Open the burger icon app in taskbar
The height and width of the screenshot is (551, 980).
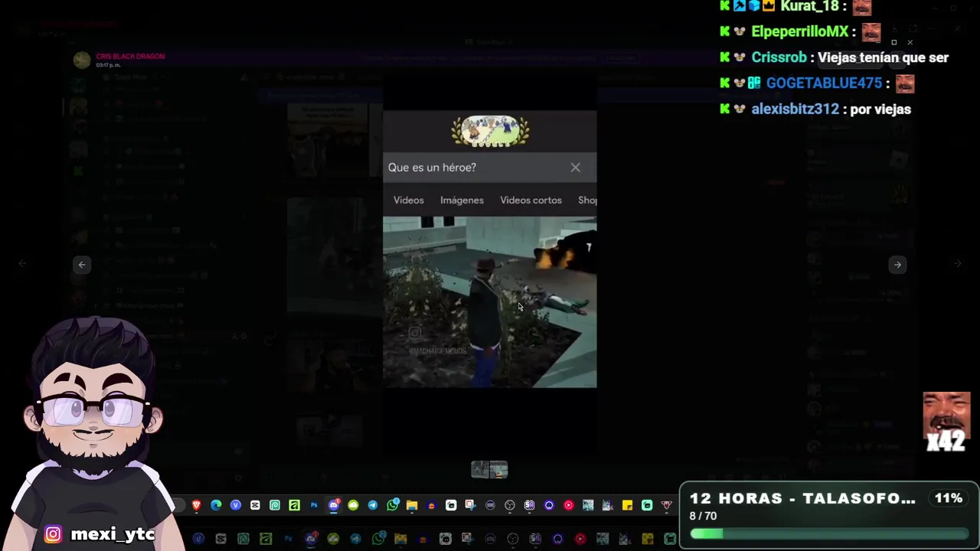pos(431,505)
